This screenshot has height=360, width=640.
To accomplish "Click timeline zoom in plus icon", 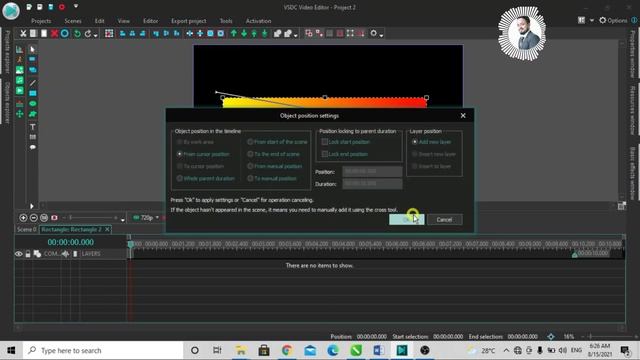I will pos(23,218).
